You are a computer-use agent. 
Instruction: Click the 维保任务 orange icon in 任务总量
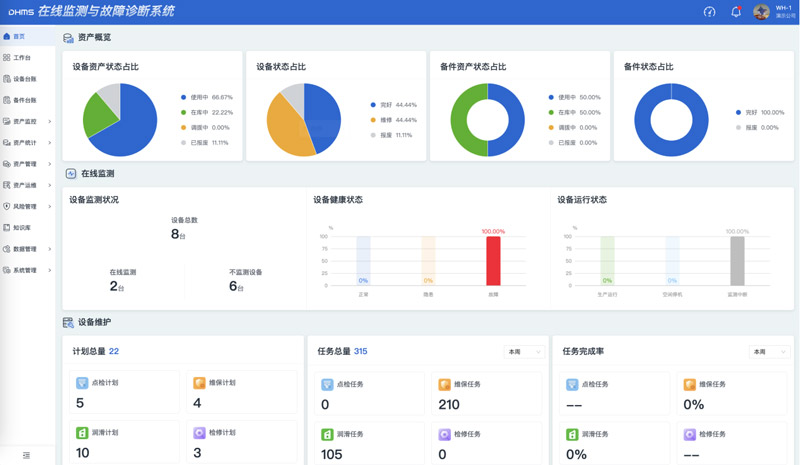[445, 383]
